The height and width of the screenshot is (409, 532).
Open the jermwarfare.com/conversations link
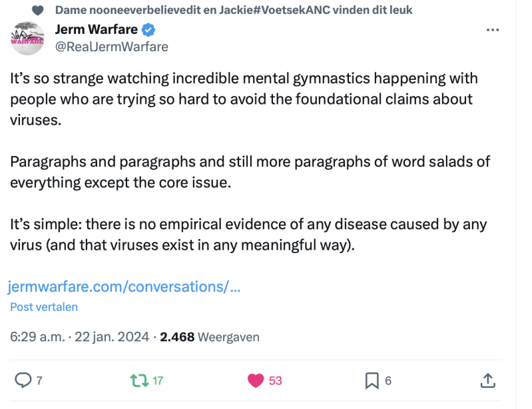[124, 287]
